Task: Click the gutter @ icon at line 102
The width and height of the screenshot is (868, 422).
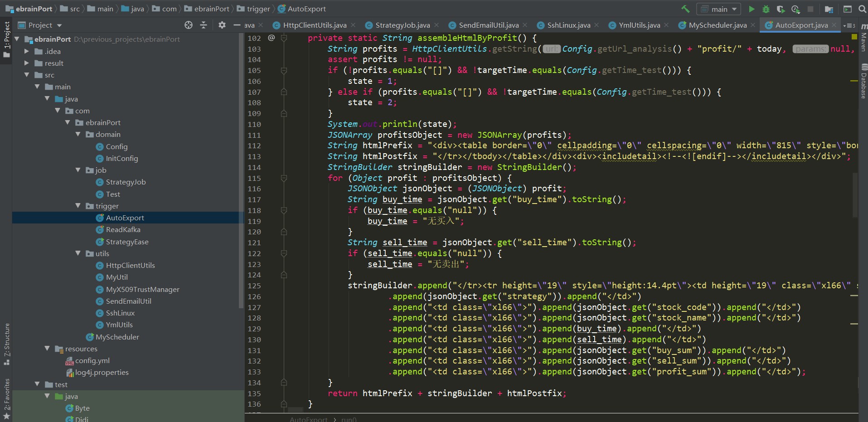Action: 271,38
